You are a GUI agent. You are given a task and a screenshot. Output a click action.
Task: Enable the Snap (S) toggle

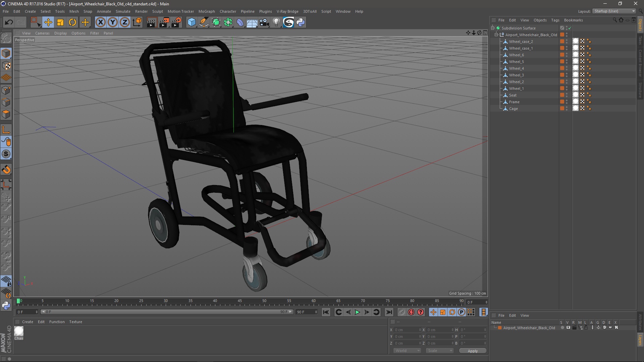coord(6,154)
